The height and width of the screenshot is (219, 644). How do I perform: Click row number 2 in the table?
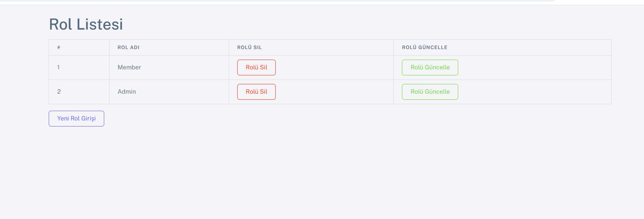click(59, 92)
